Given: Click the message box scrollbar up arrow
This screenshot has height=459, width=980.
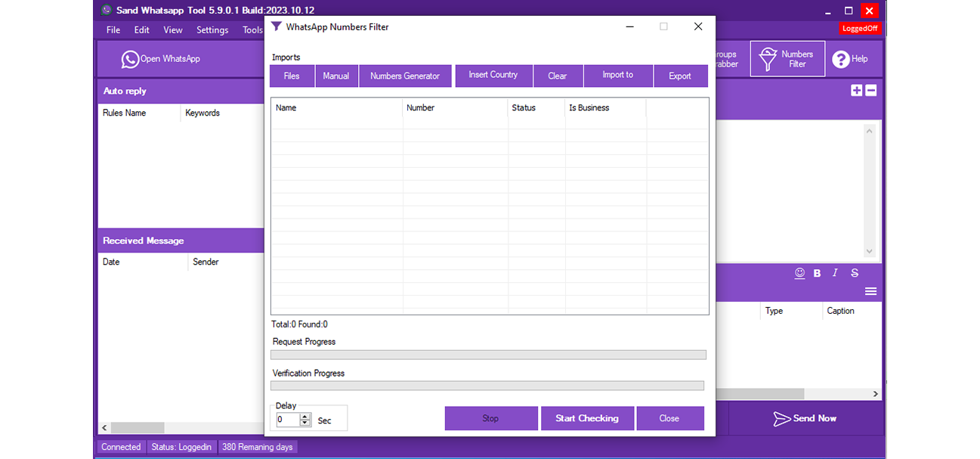Looking at the screenshot, I should click(869, 131).
